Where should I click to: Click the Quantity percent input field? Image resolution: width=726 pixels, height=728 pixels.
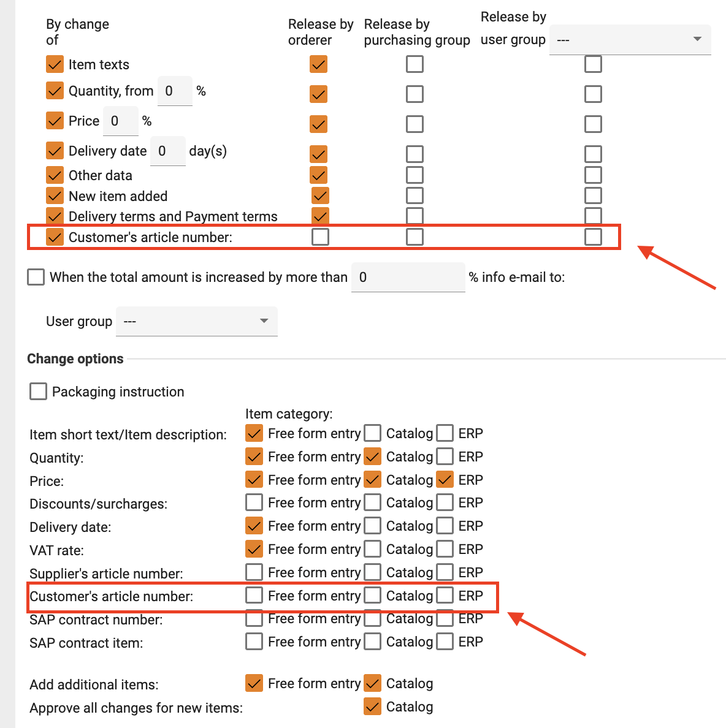coord(175,91)
